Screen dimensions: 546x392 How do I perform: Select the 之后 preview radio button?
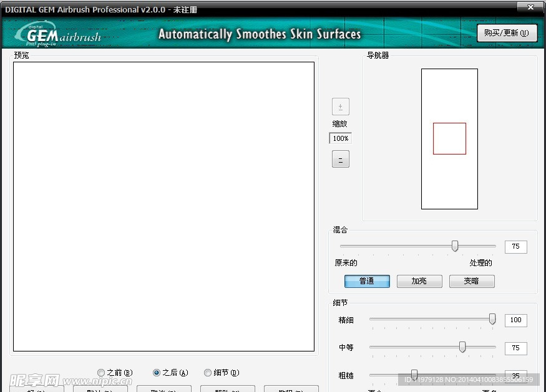point(156,372)
